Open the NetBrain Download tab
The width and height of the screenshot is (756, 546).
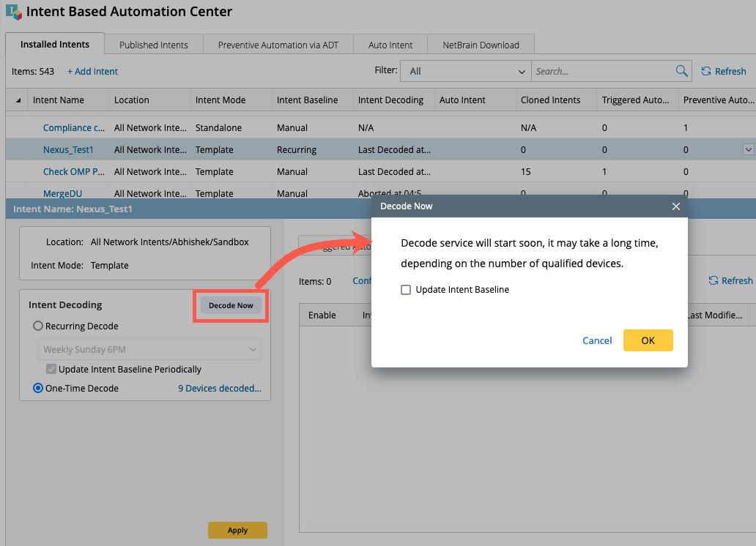481,45
